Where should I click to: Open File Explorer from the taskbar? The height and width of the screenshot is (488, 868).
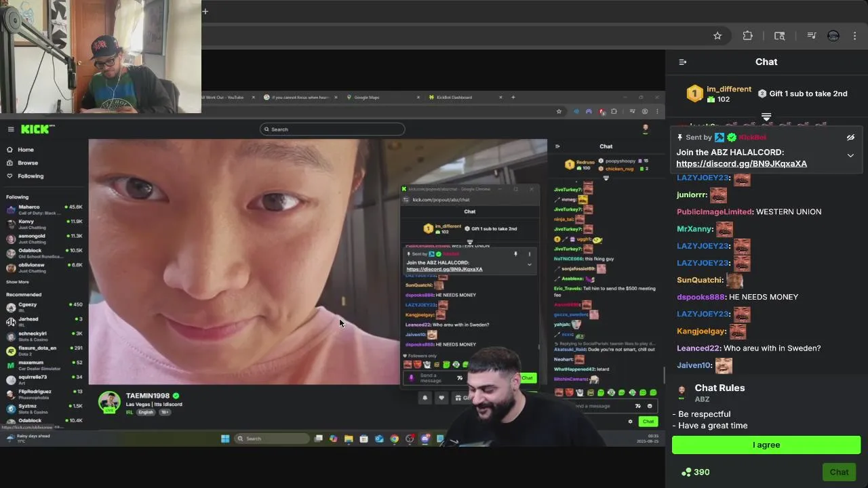[x=349, y=439]
